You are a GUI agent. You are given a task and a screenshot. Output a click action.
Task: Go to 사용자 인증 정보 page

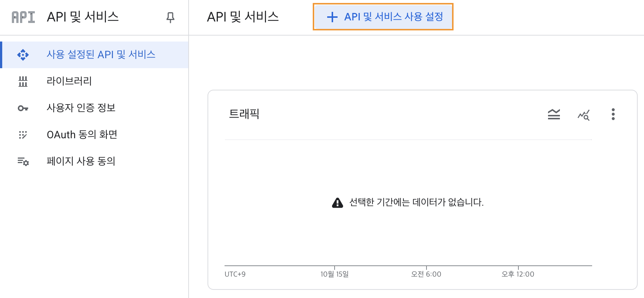tap(81, 108)
